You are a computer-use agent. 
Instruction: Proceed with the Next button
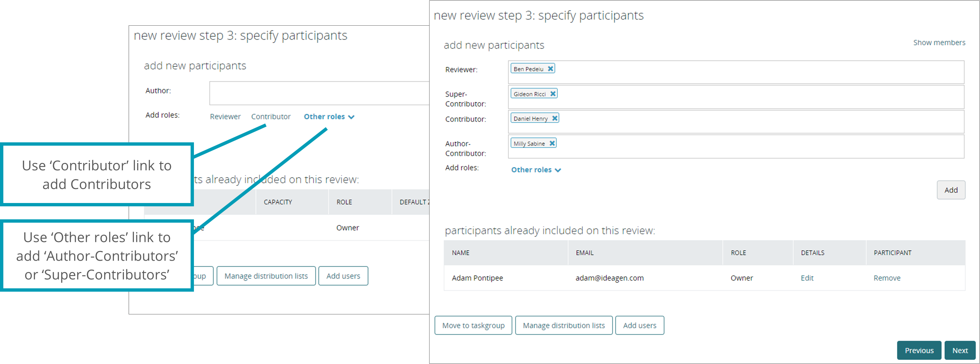(960, 350)
